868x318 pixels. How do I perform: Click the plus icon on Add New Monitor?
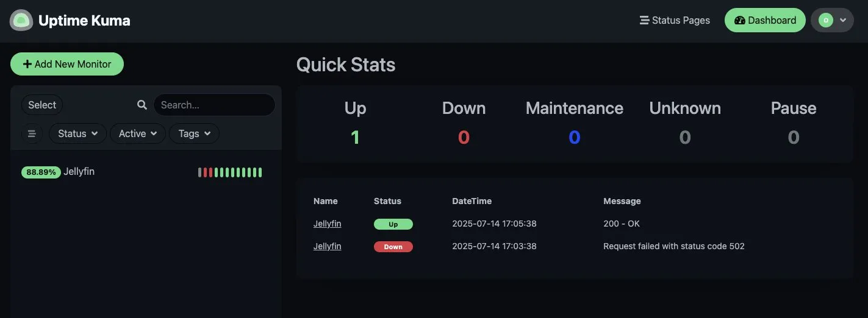click(27, 64)
